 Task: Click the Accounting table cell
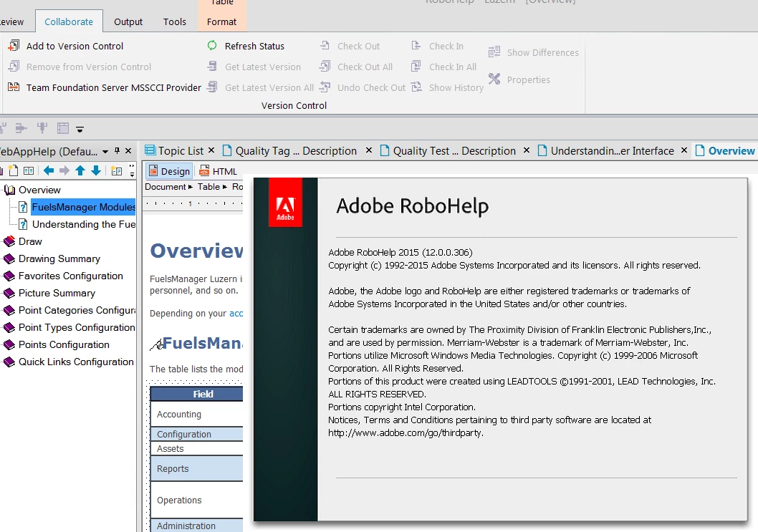(196, 414)
